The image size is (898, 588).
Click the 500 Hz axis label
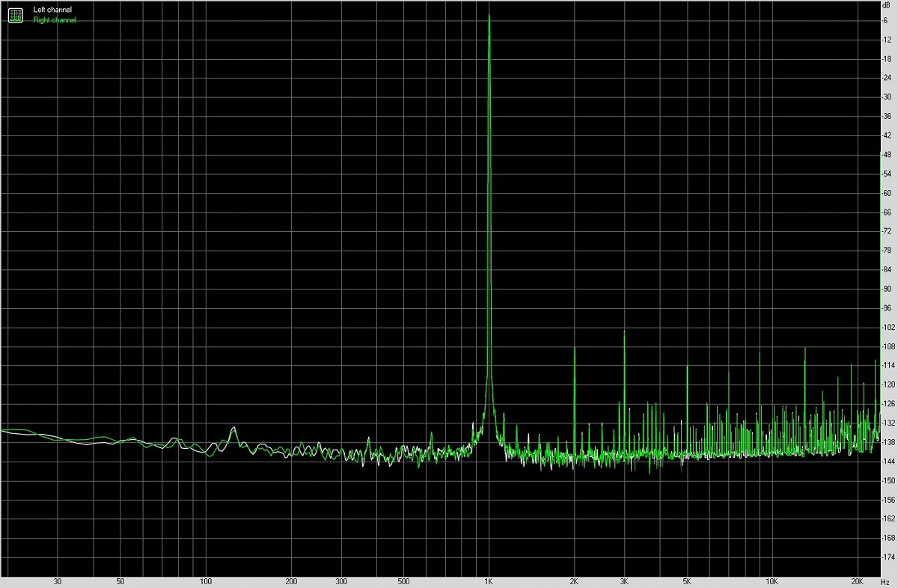tap(403, 581)
